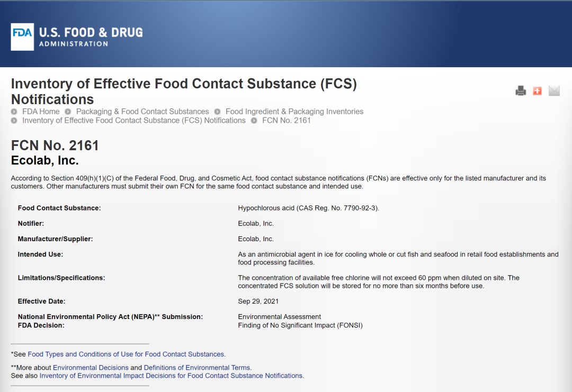Screen dimensions: 572x392
Task: Click the red share plus icon
Action: [537, 91]
